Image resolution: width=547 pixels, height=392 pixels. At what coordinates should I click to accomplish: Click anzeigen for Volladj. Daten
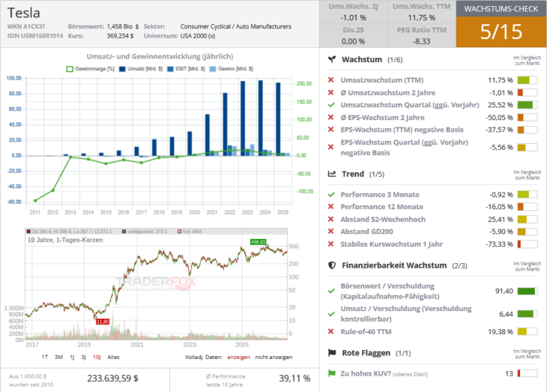tap(238, 357)
